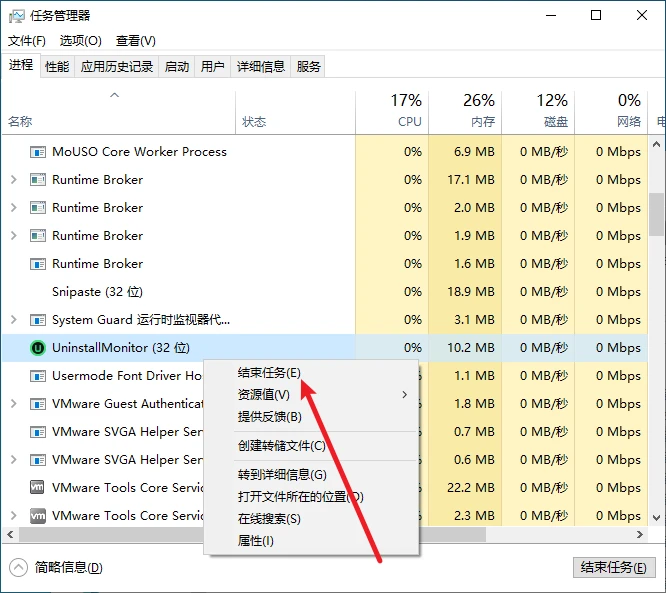Open the 资源值(V) submenu arrow

pyautogui.click(x=404, y=395)
